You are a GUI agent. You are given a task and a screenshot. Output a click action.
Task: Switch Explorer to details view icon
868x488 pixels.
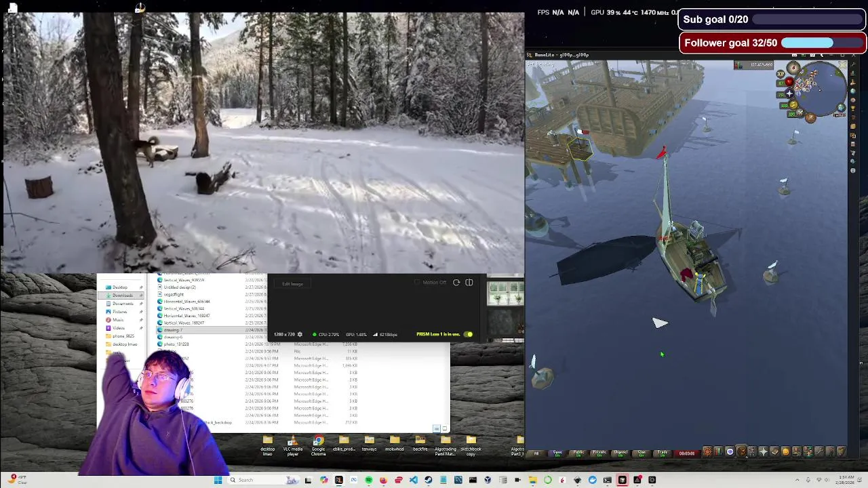point(437,429)
